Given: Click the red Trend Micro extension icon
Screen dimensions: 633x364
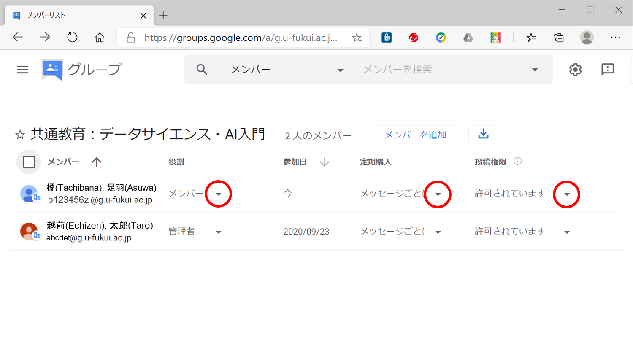Looking at the screenshot, I should [414, 38].
